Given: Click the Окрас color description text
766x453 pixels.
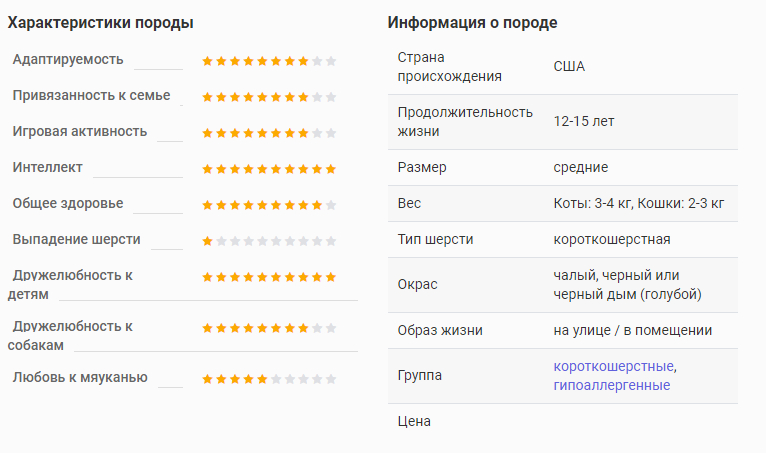Looking at the screenshot, I should (627, 284).
